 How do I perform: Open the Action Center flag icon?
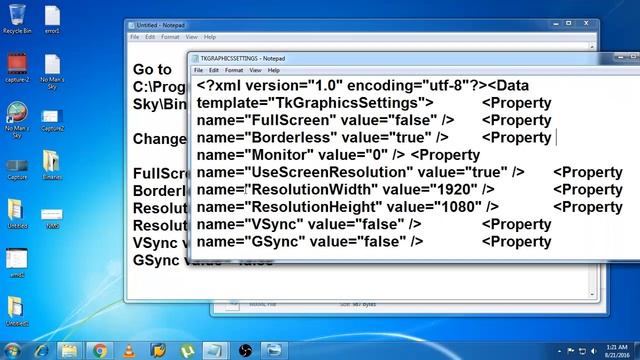[x=571, y=351]
